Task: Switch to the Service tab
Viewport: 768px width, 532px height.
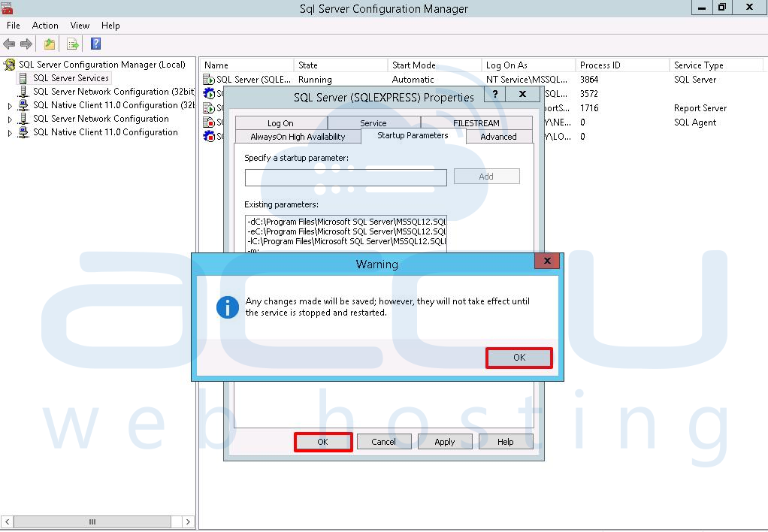Action: [x=373, y=123]
